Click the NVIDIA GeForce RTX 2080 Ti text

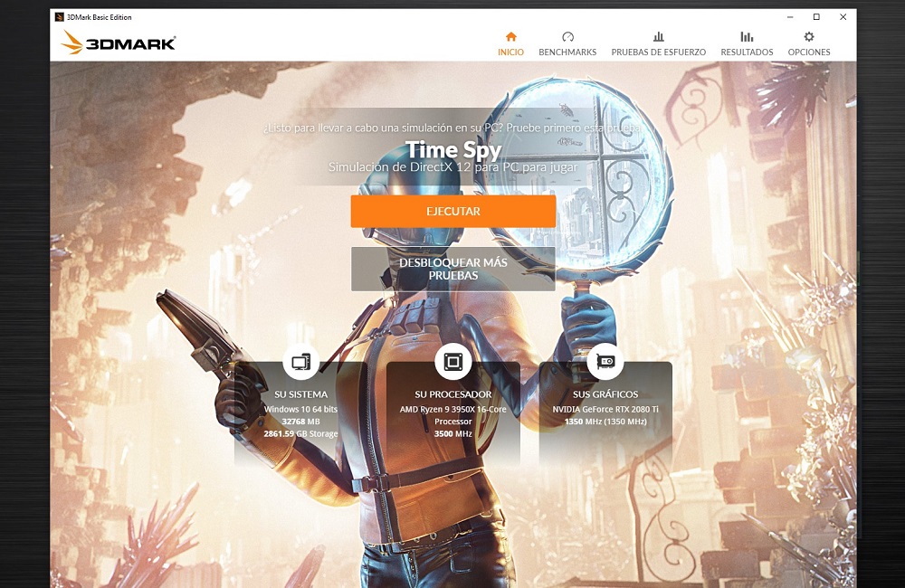pyautogui.click(x=605, y=409)
